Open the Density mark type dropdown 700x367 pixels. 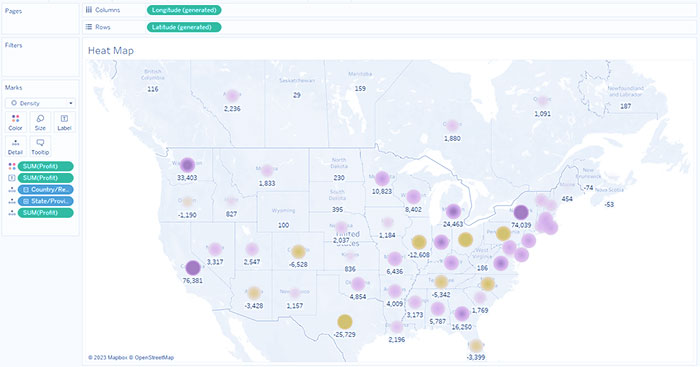coord(40,103)
